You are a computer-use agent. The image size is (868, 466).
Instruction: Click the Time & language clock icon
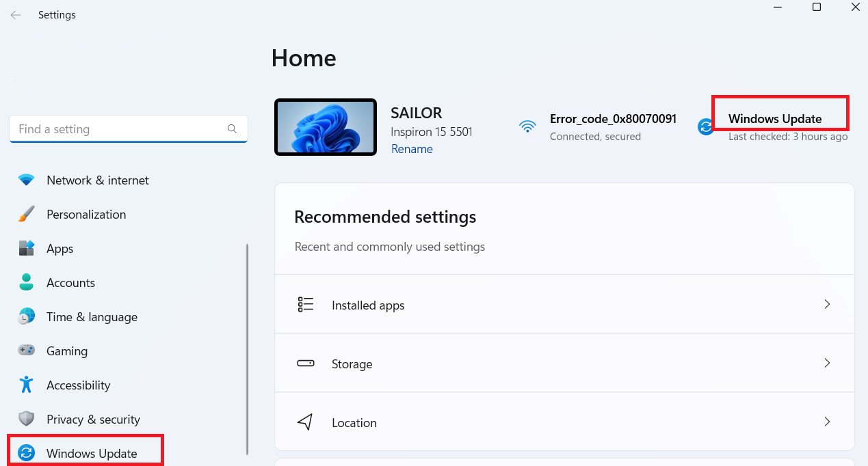point(27,317)
